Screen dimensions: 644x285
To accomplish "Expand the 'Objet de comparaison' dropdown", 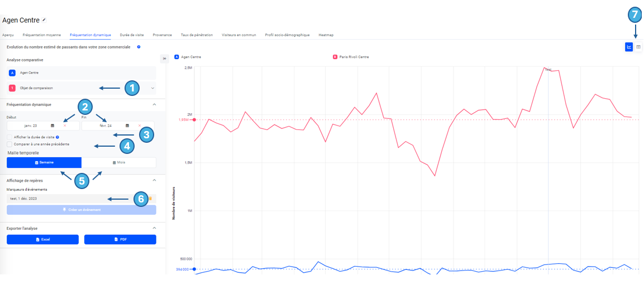I will point(152,88).
